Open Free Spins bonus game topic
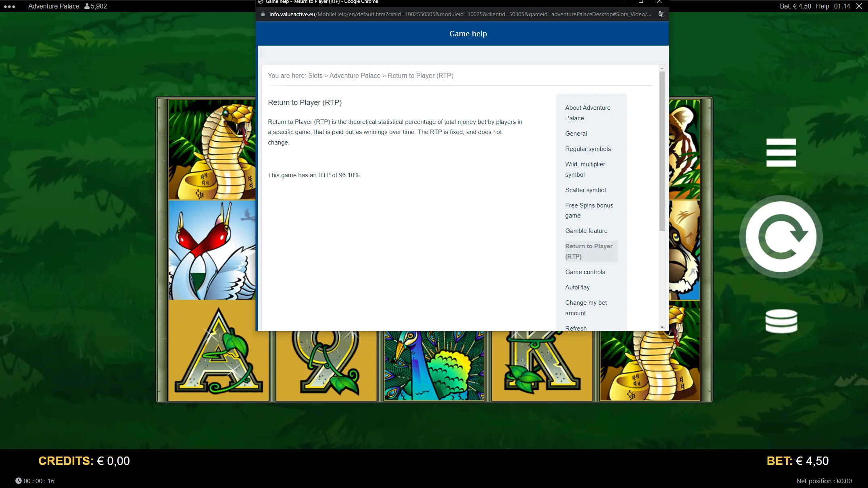Image resolution: width=868 pixels, height=488 pixels. tap(589, 210)
